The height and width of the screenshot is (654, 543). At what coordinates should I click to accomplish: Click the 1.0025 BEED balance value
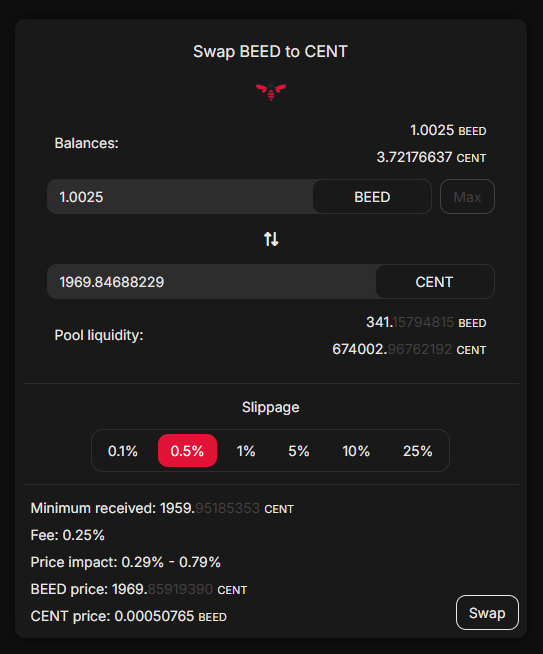coord(448,130)
